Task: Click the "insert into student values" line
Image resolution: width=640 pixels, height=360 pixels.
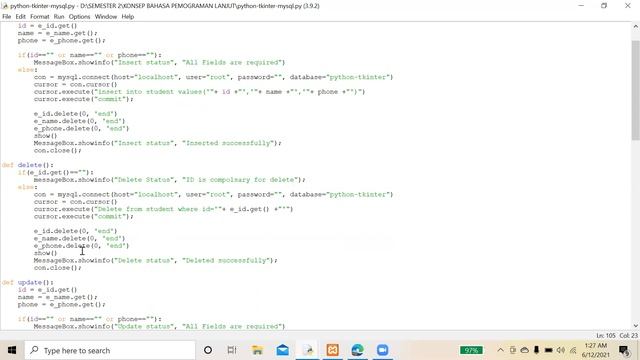Action: click(200, 91)
